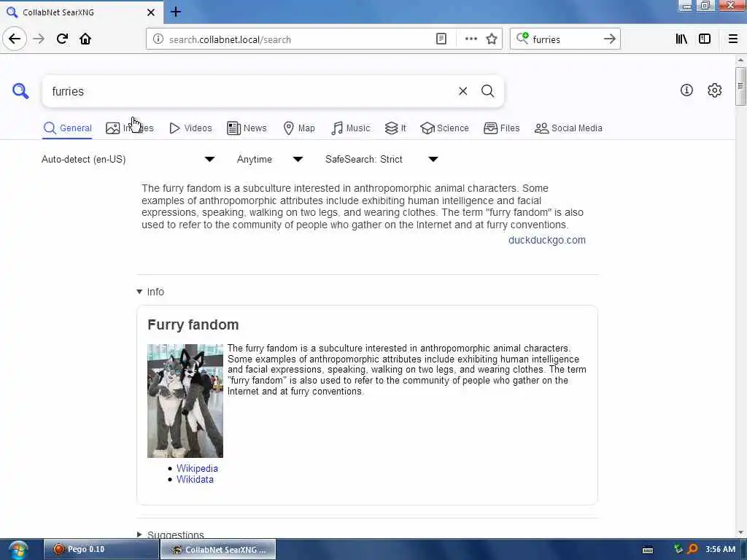This screenshot has width=747, height=560.
Task: Focus the browser search box with furries
Action: [565, 39]
